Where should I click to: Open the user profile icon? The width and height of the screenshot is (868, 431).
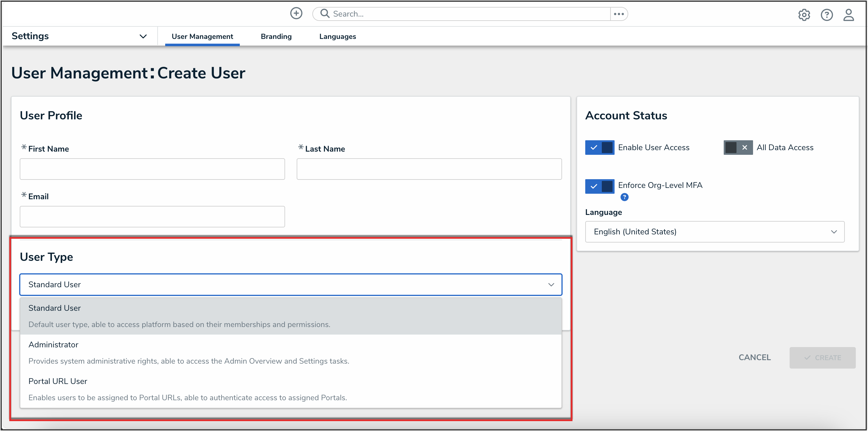(849, 15)
